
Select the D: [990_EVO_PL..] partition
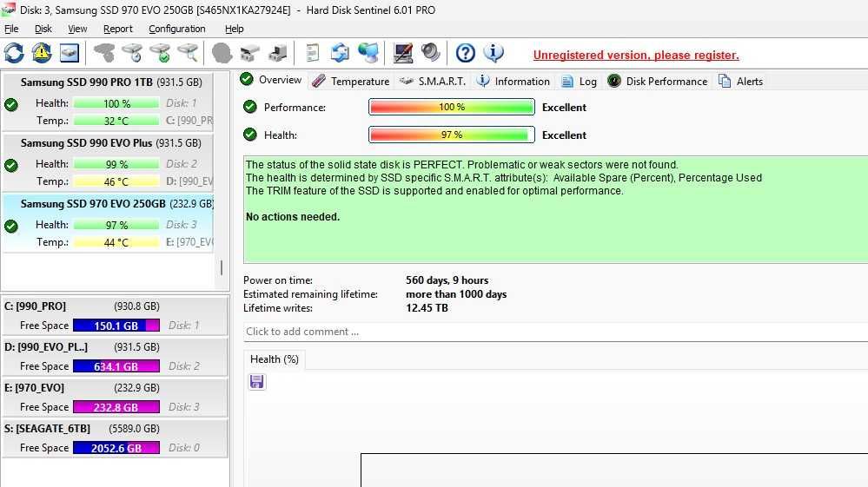(115, 357)
